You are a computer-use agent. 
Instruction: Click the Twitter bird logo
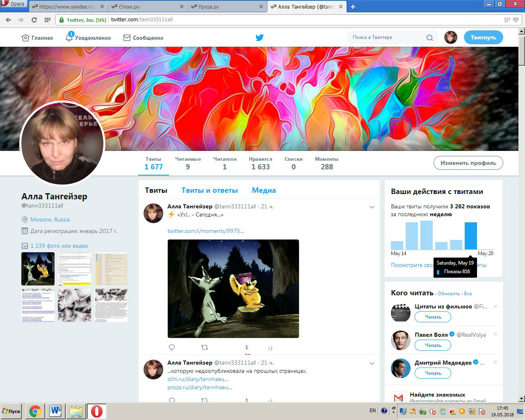[259, 38]
